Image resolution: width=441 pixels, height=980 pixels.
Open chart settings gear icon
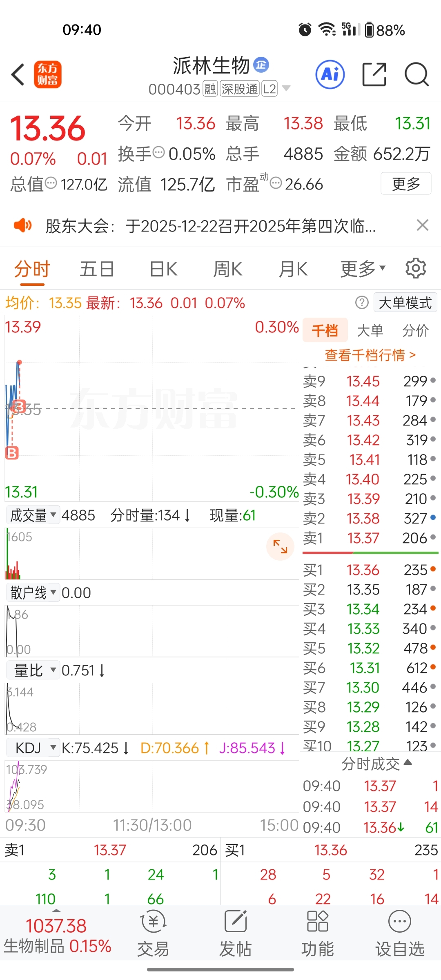point(416,268)
